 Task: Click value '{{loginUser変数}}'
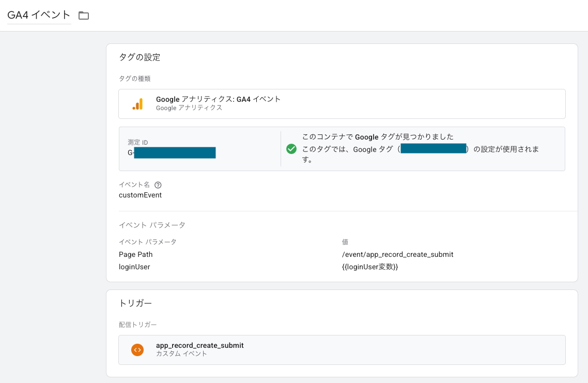point(370,267)
